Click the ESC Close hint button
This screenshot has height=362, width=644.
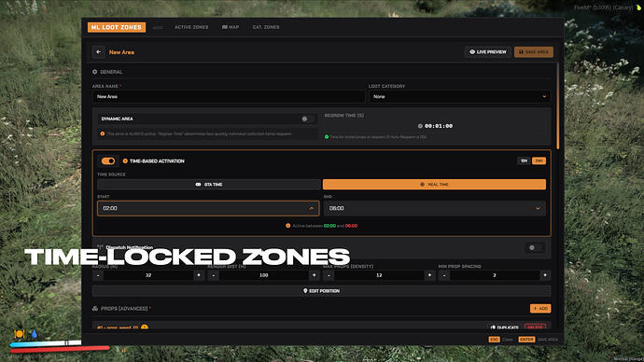[x=500, y=340]
